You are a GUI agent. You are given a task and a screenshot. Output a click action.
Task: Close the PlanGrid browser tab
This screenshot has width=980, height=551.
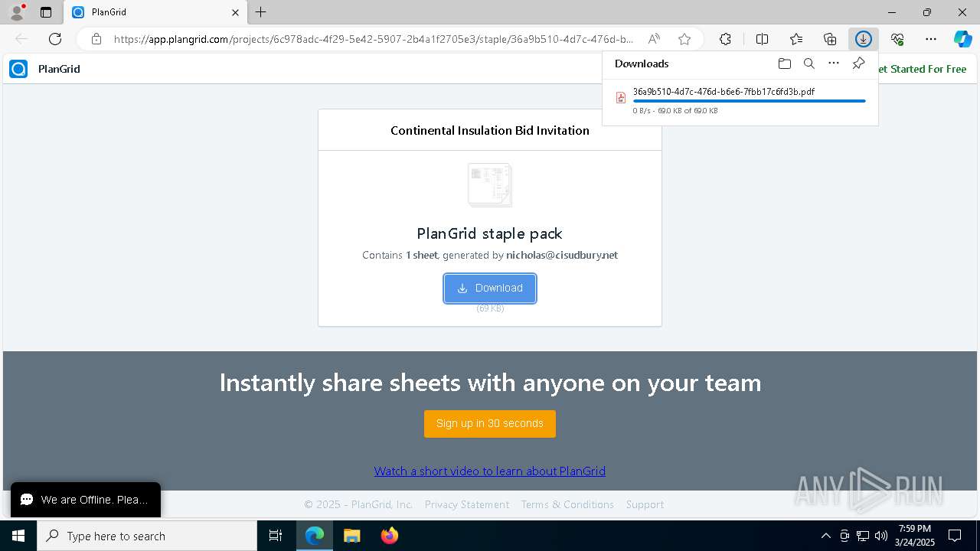pyautogui.click(x=235, y=12)
